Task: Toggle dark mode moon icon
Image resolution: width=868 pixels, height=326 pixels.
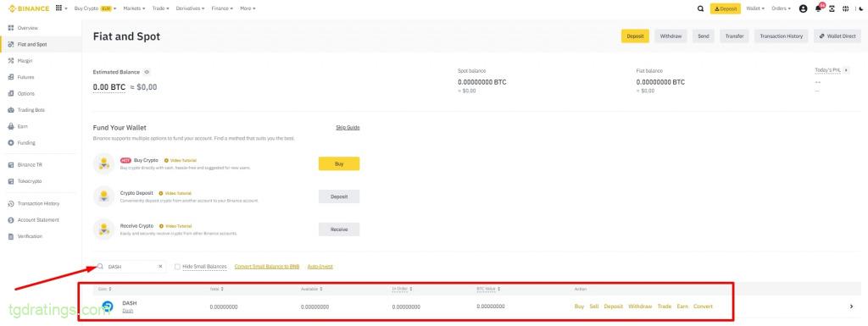Action: (861, 8)
